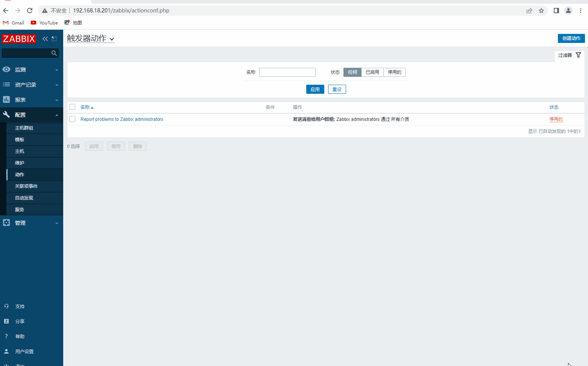Click the 创建动作 button
This screenshot has width=588, height=366.
571,38
